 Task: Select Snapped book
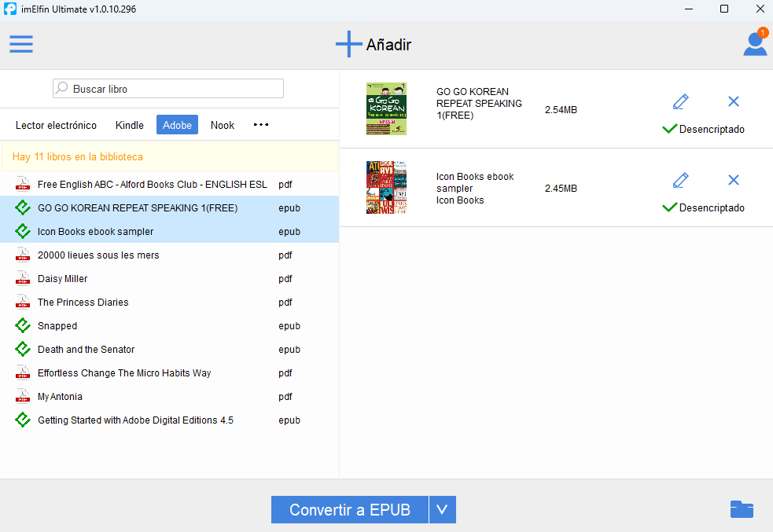[x=170, y=326]
